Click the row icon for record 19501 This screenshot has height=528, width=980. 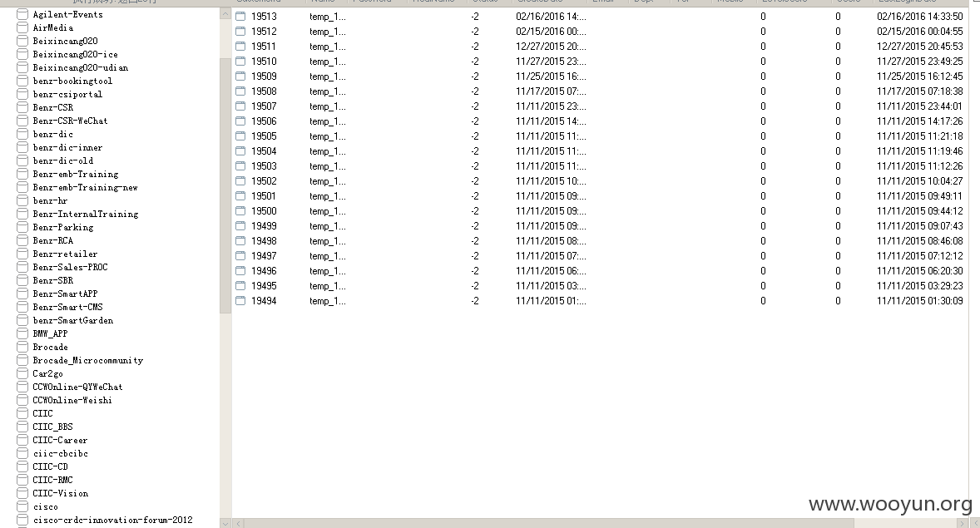240,196
